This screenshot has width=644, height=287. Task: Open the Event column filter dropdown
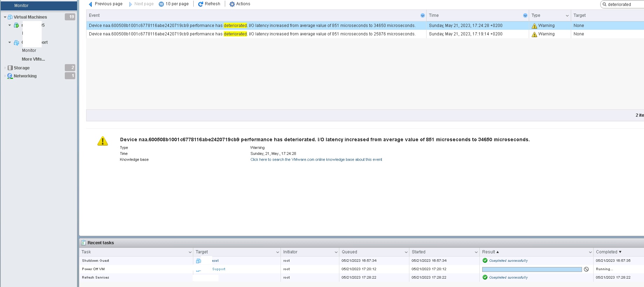tap(422, 15)
